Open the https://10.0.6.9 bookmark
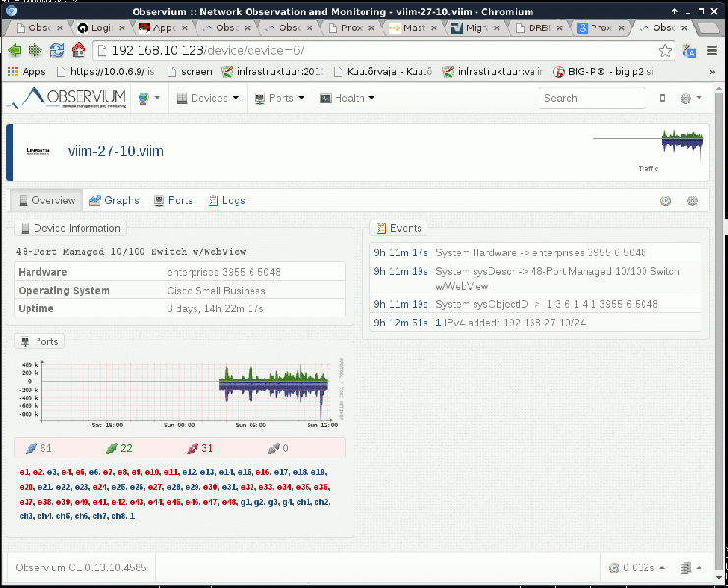 click(106, 72)
